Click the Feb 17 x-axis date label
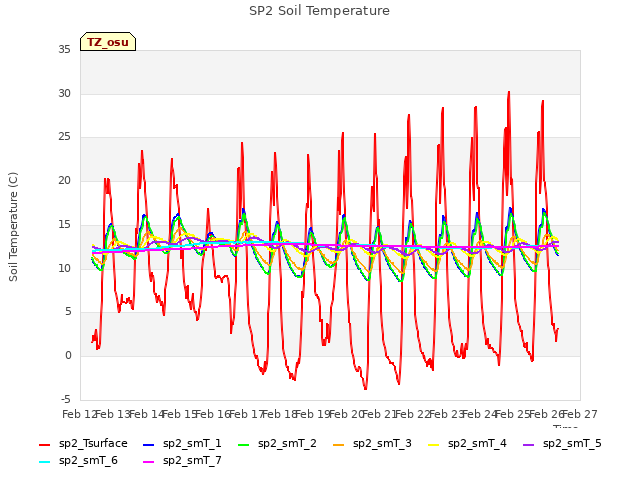 point(247,414)
